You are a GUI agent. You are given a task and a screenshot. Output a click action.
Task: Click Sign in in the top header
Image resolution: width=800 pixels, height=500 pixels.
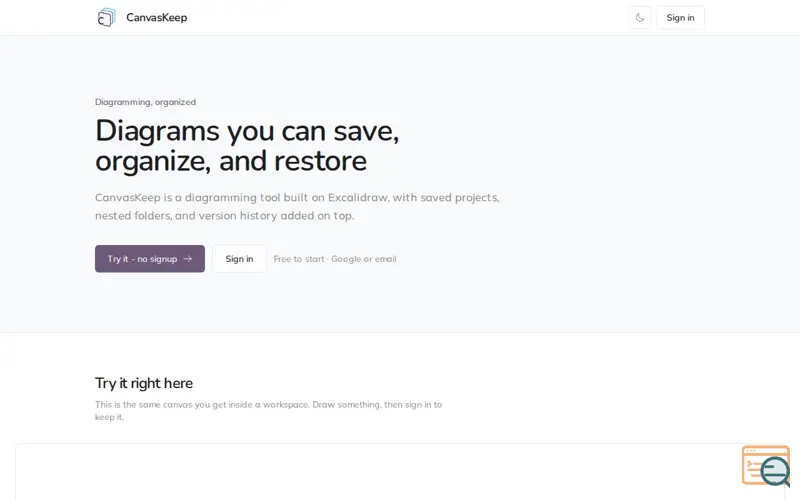680,18
